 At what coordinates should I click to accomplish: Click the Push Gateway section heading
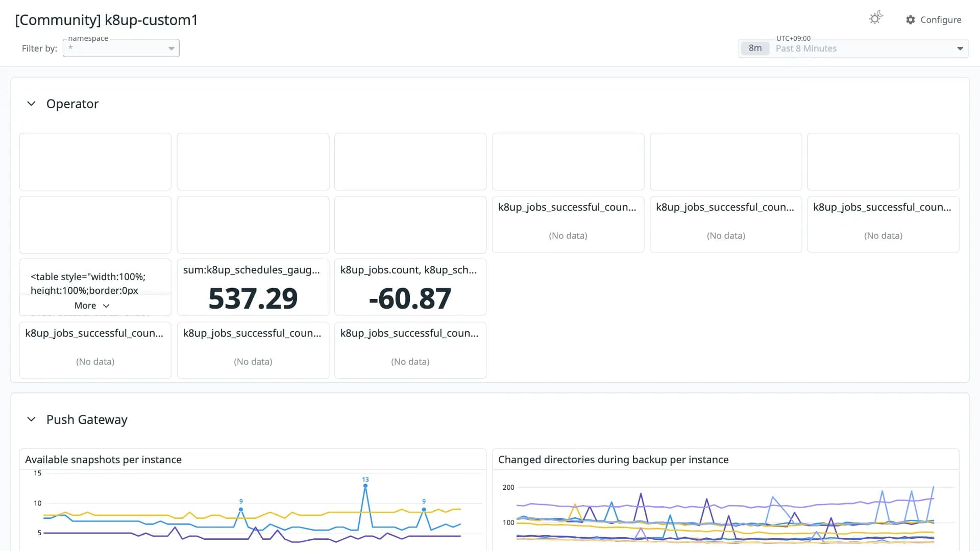pyautogui.click(x=87, y=419)
